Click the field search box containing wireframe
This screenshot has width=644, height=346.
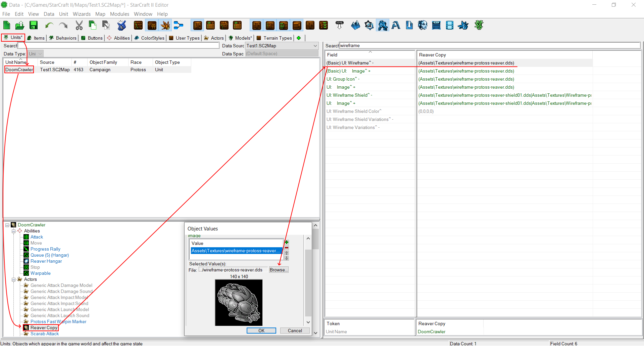(490, 46)
